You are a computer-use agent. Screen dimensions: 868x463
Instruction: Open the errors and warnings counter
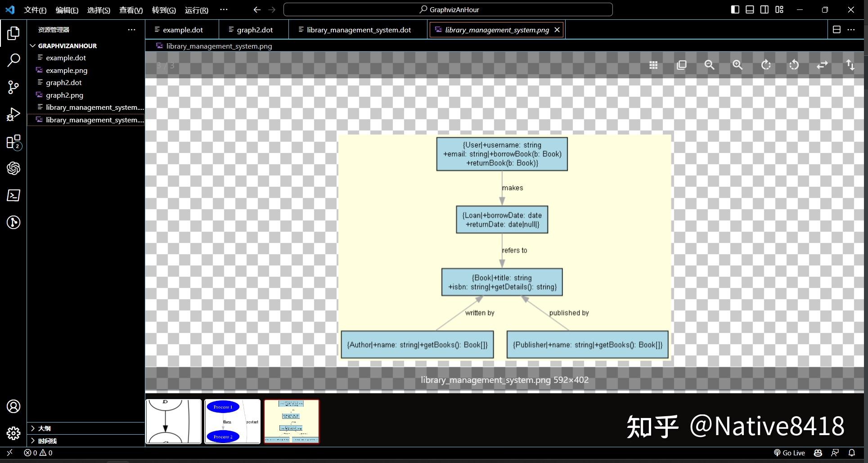coord(37,453)
